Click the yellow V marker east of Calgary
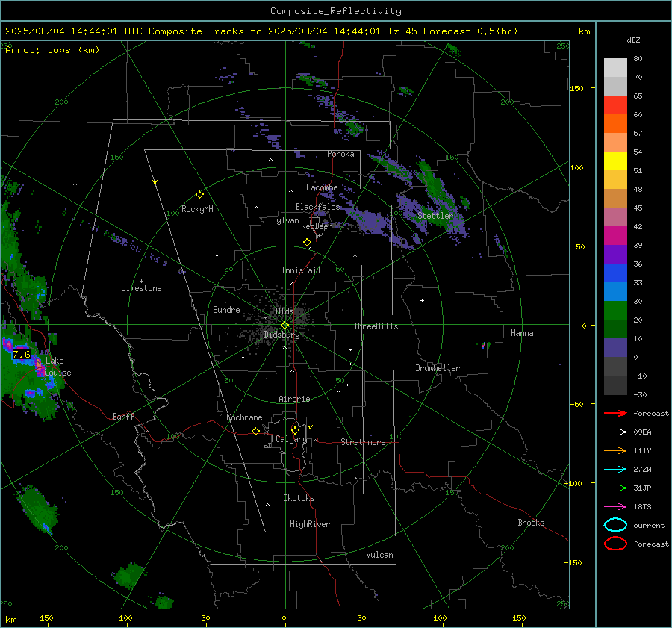This screenshot has height=628, width=672. (x=311, y=427)
